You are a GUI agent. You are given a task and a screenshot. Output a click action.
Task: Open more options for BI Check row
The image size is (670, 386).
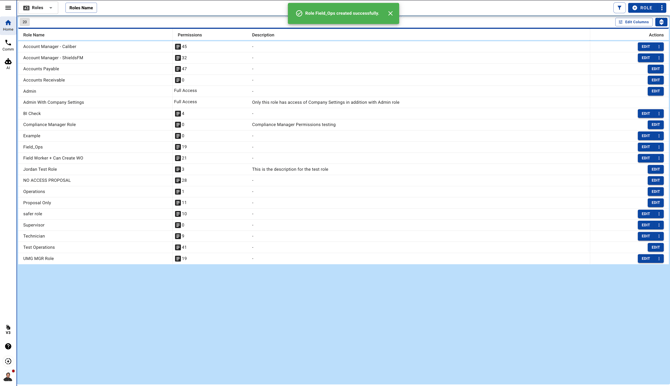pyautogui.click(x=659, y=113)
